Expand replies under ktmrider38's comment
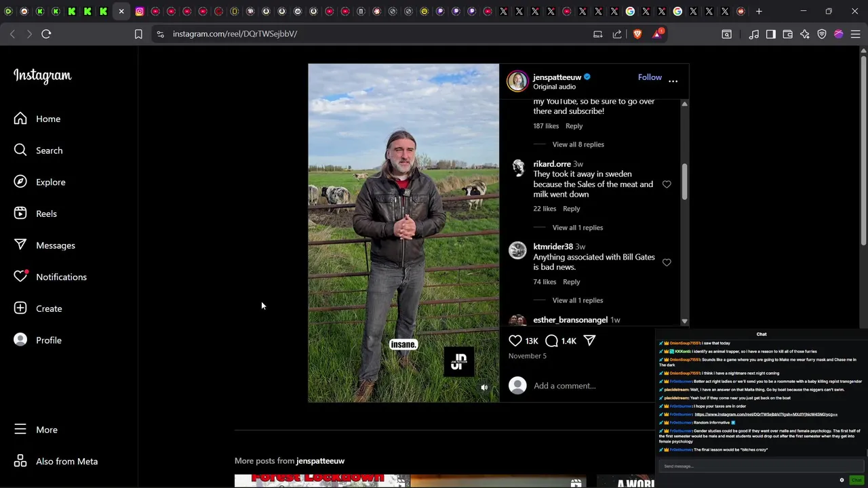This screenshot has height=488, width=868. pyautogui.click(x=577, y=300)
